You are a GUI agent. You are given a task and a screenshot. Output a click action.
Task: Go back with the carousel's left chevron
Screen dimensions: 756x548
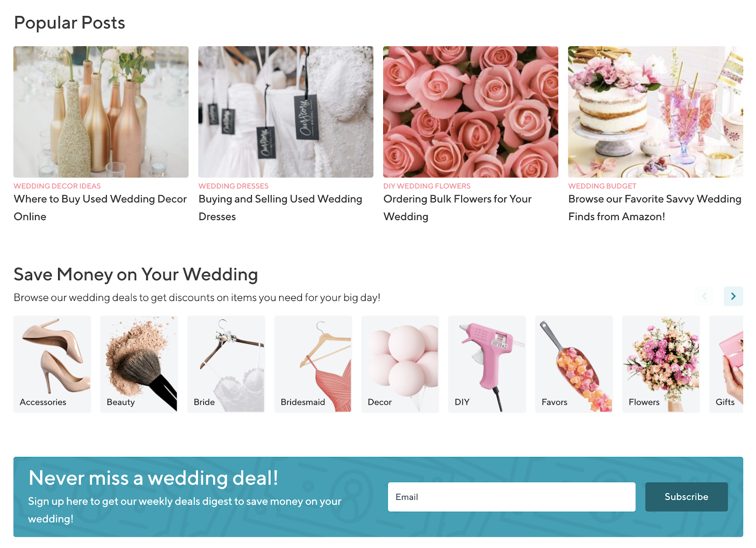click(x=704, y=296)
